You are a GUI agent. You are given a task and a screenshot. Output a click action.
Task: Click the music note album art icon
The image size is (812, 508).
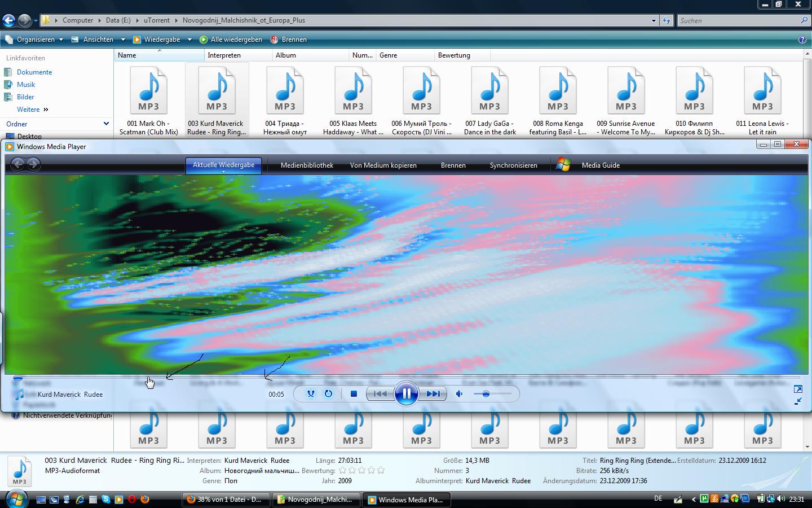19,394
